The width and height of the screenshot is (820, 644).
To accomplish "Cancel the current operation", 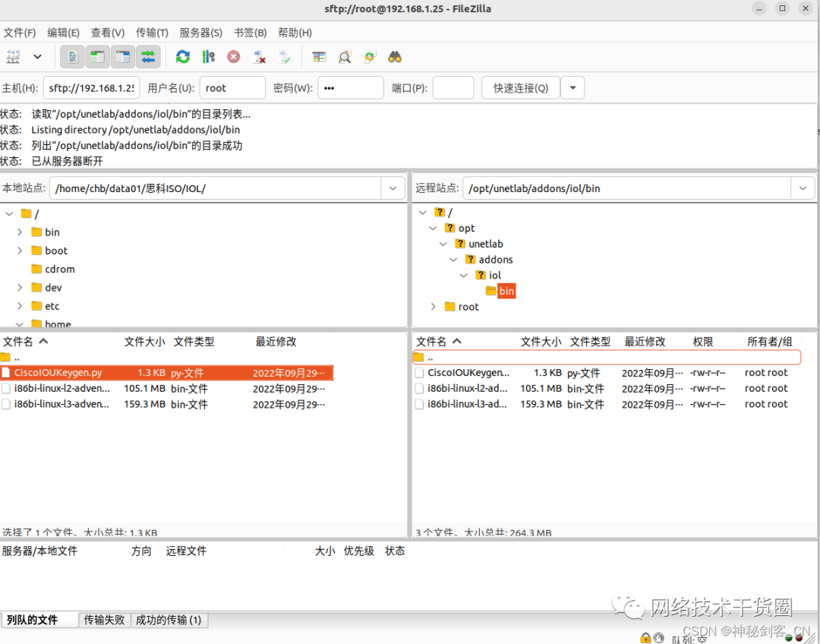I will [234, 56].
